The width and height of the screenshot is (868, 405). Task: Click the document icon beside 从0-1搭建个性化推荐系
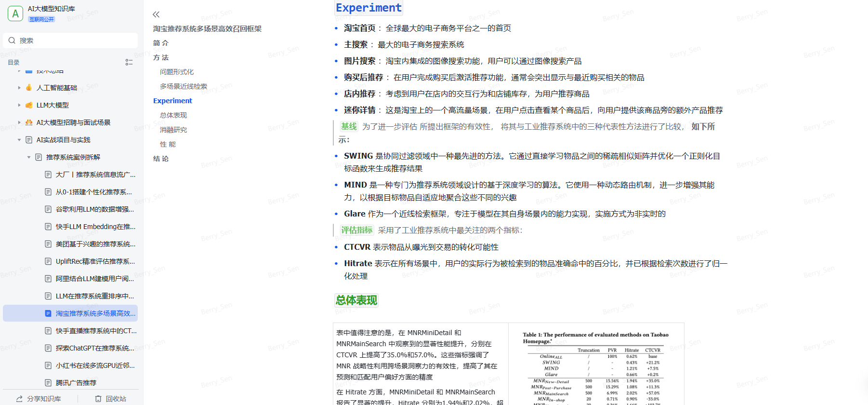pyautogui.click(x=48, y=192)
